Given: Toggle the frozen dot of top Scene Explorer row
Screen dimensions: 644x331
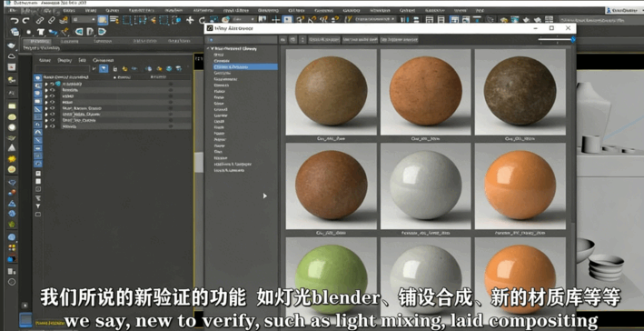Looking at the screenshot, I should point(171,84).
